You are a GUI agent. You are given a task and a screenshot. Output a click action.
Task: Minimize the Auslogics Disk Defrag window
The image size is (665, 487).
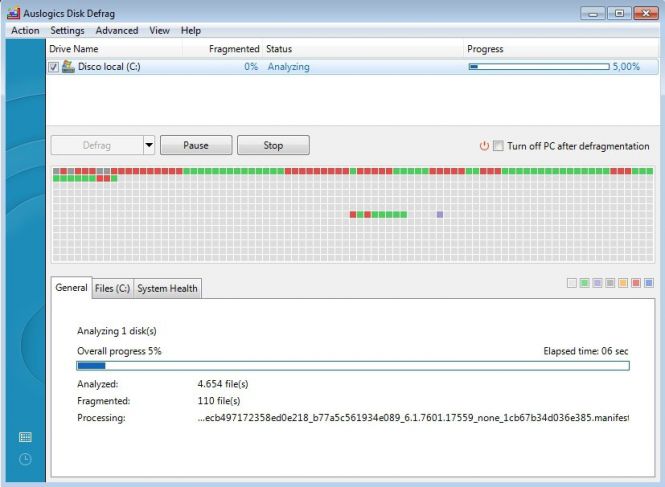point(592,14)
